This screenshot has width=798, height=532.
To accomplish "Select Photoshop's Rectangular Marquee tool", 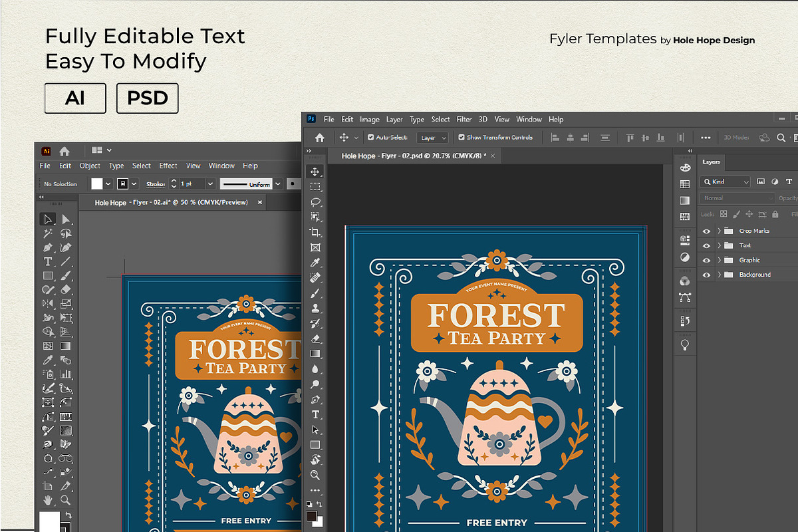I will (x=315, y=187).
